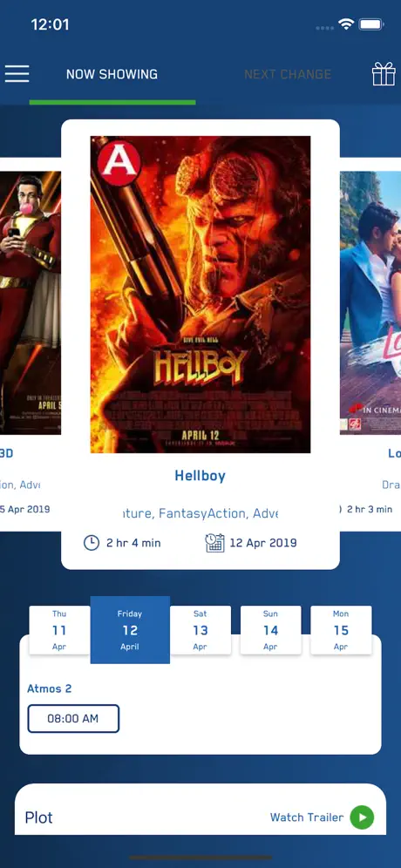
Task: Switch to NOW SHOWING tab
Action: click(112, 74)
